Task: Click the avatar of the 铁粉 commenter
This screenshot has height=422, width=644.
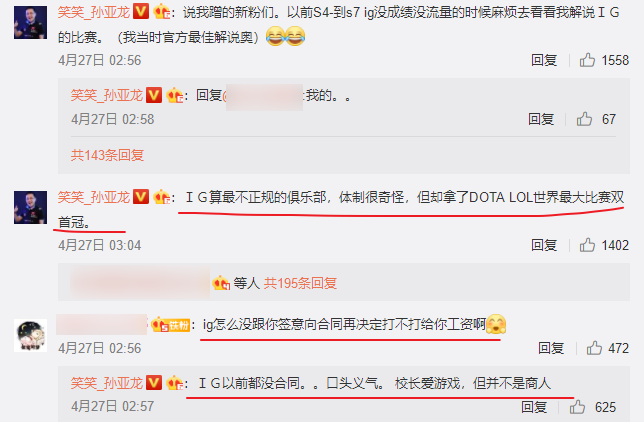Action: pyautogui.click(x=30, y=335)
